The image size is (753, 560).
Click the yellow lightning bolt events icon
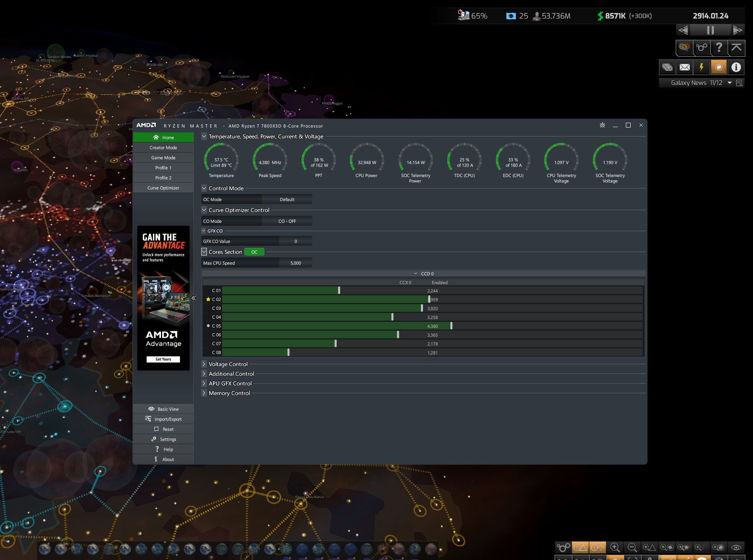click(701, 67)
